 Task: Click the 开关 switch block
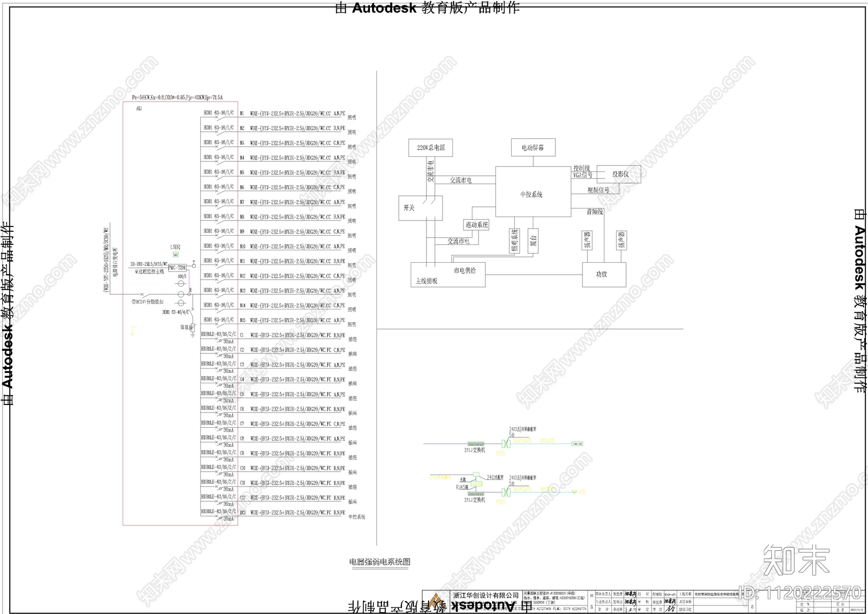420,207
